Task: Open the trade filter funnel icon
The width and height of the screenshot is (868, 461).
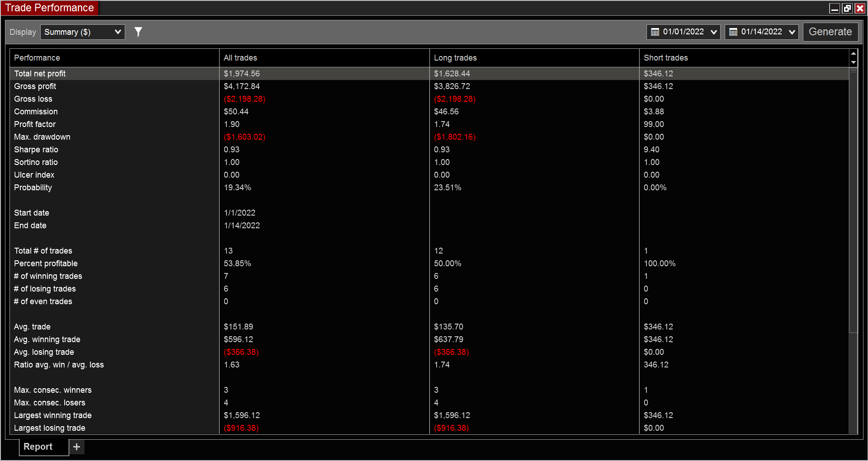Action: tap(138, 32)
